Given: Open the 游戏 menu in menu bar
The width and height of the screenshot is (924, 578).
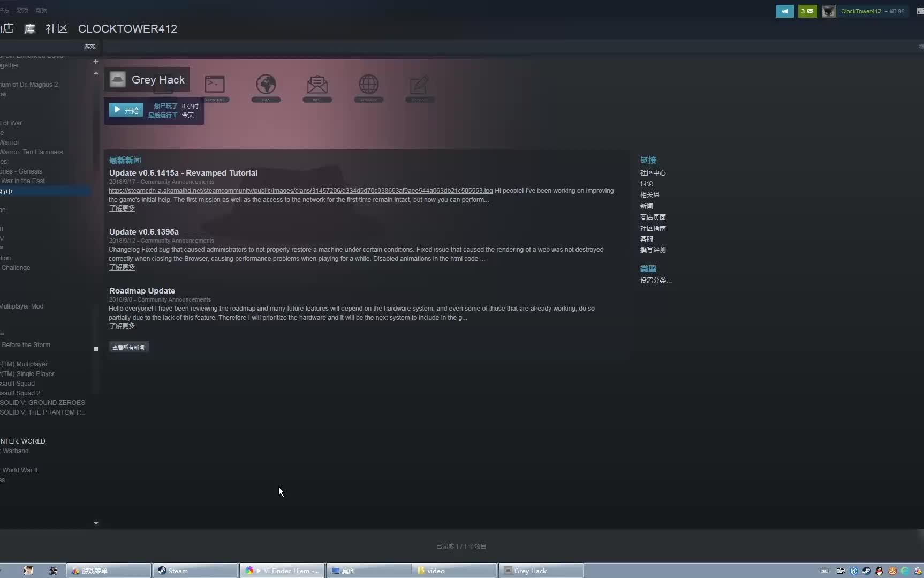Looking at the screenshot, I should tap(22, 10).
